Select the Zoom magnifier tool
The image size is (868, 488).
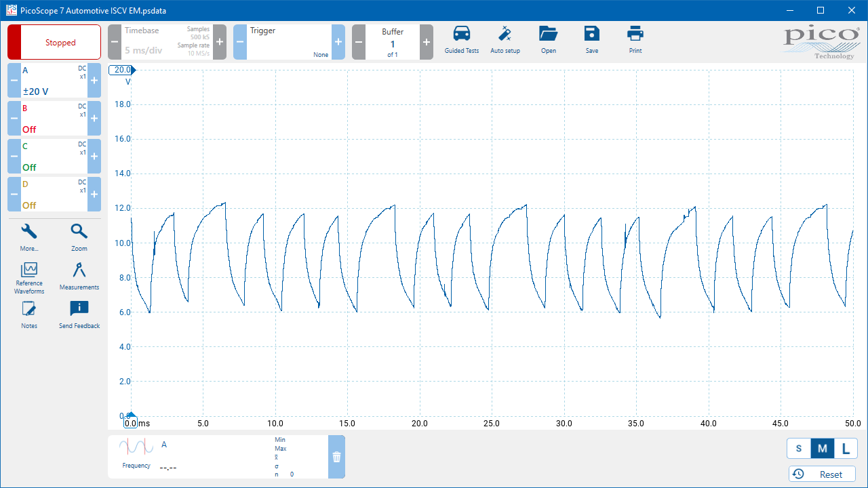click(79, 237)
